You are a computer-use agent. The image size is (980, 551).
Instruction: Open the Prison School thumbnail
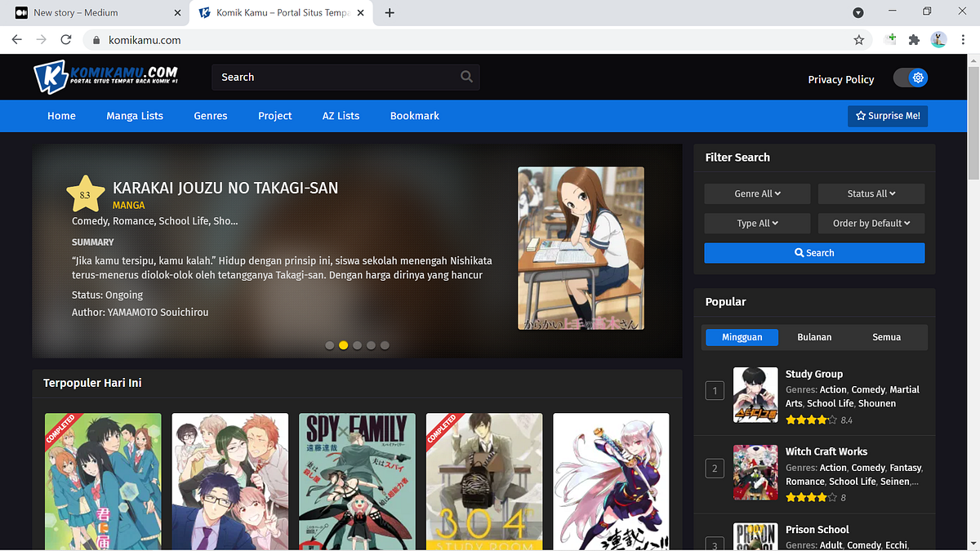pyautogui.click(x=755, y=536)
